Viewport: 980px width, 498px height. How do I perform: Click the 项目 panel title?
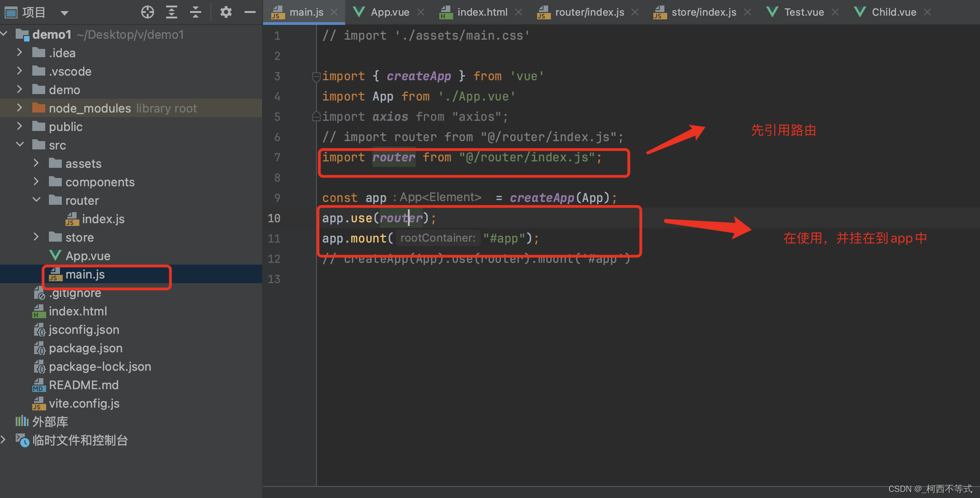34,12
